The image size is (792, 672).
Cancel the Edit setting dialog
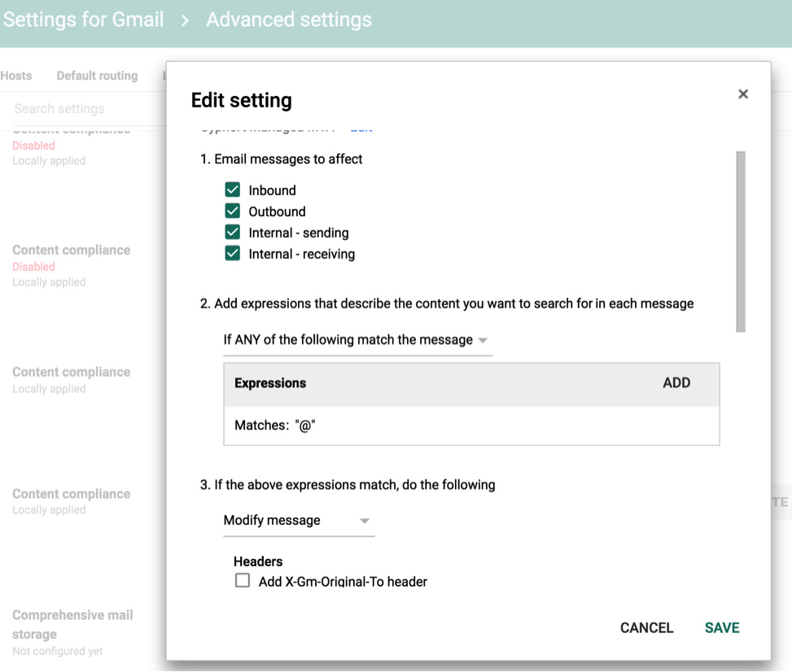click(646, 627)
